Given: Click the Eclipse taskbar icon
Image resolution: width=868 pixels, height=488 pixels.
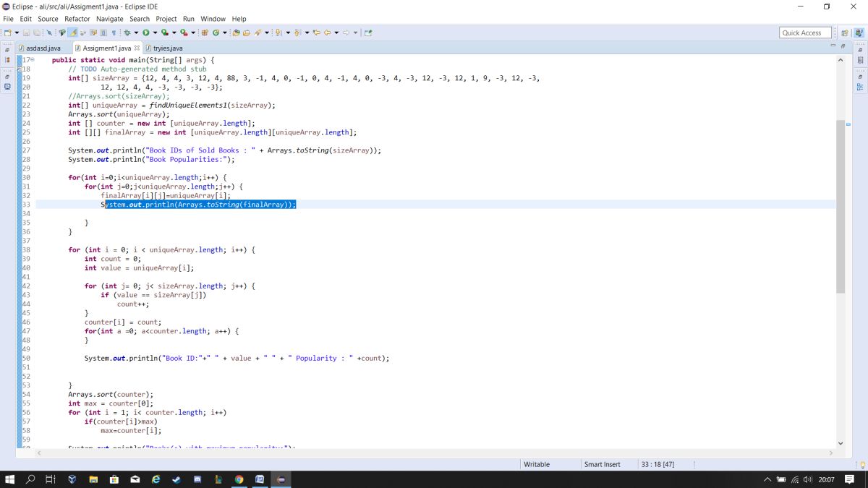Looking at the screenshot, I should pyautogui.click(x=281, y=479).
